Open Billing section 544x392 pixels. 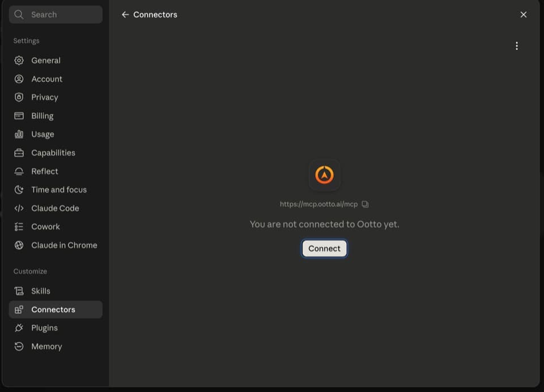tap(56, 116)
